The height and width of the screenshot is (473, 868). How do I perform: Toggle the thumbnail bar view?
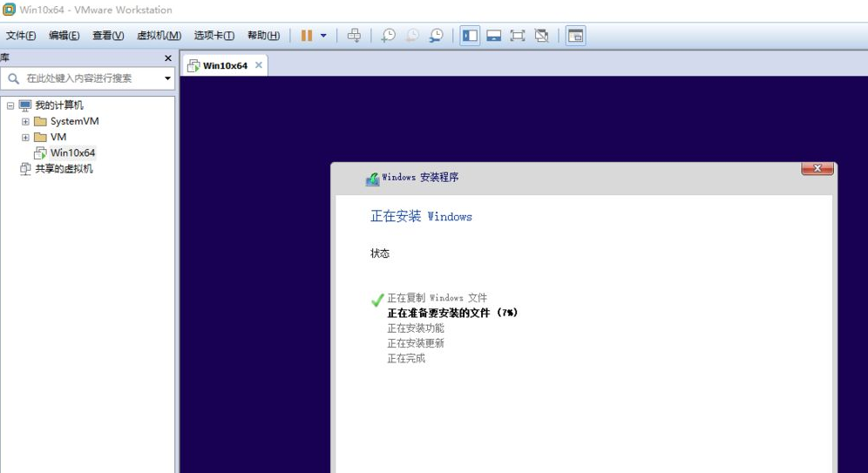click(x=494, y=36)
